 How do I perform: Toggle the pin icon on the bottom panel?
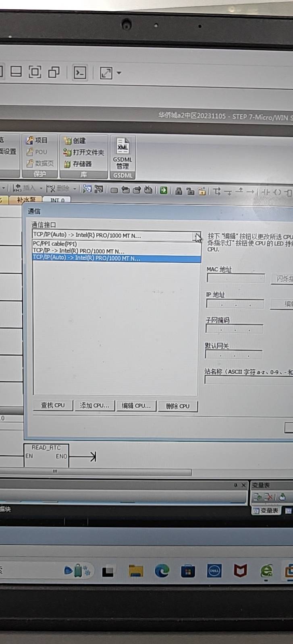click(236, 485)
